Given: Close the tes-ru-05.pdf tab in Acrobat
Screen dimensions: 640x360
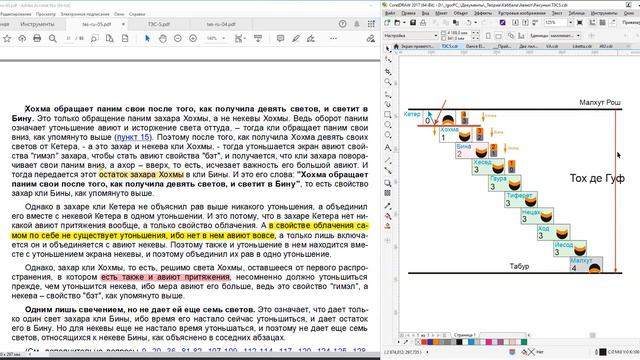Looking at the screenshot, I should (123, 24).
